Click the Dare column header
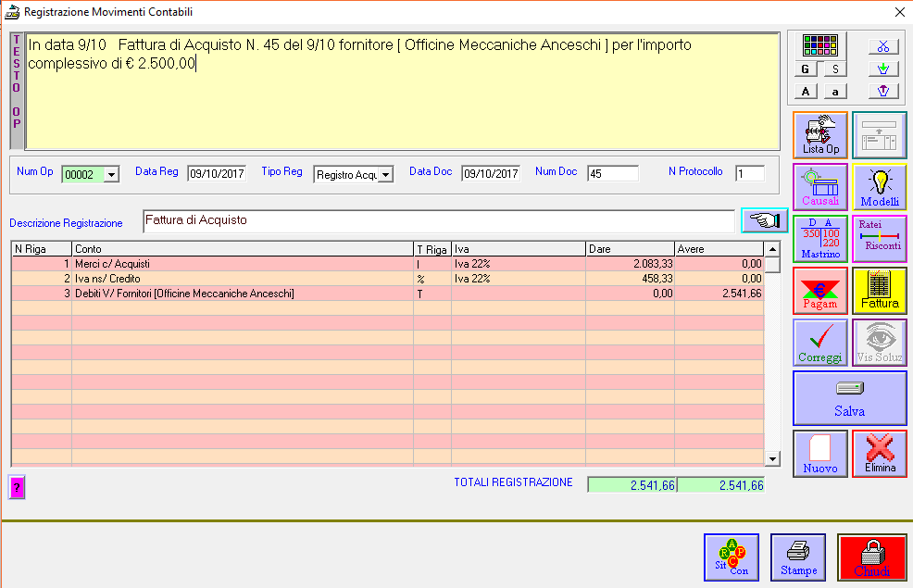Image resolution: width=913 pixels, height=588 pixels. coord(630,249)
